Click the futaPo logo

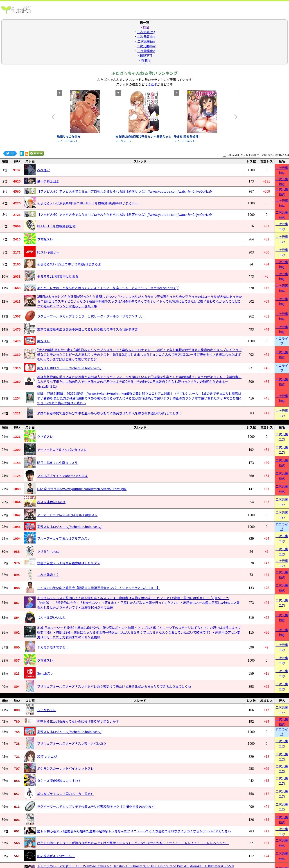(x=16, y=10)
